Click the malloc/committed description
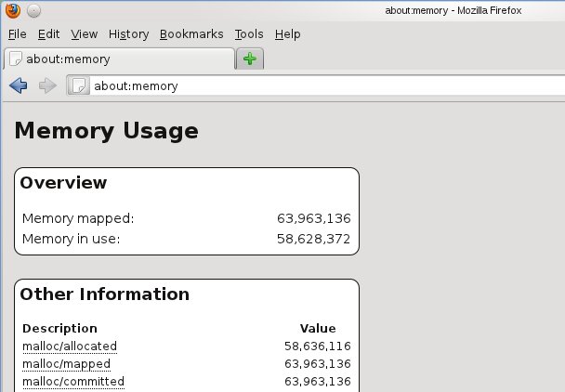This screenshot has height=392, width=565. (73, 382)
